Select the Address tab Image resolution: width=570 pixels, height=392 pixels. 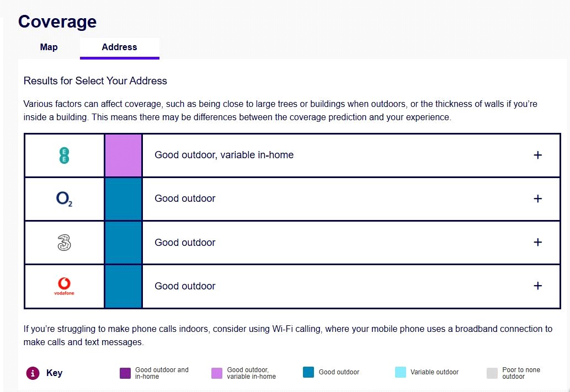119,47
